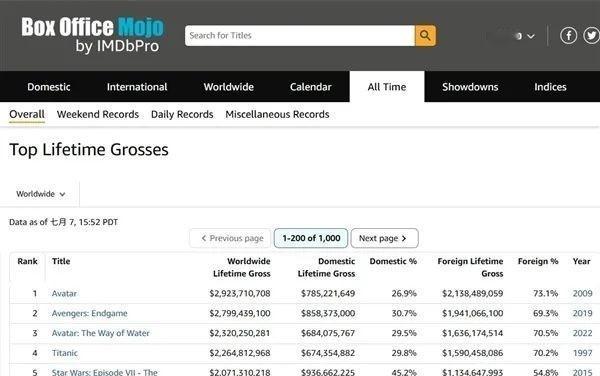Open the 1997 year link
The width and height of the screenshot is (600, 376).
click(582, 353)
